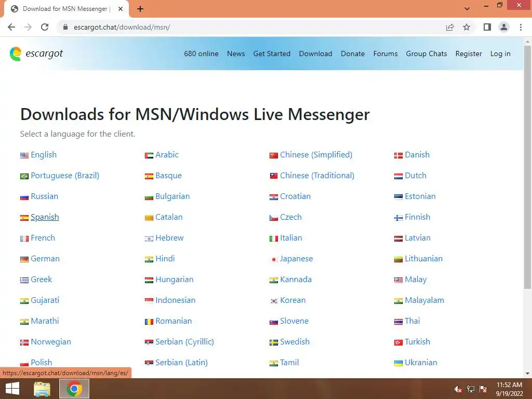Open the Get Started menu item

pyautogui.click(x=272, y=54)
